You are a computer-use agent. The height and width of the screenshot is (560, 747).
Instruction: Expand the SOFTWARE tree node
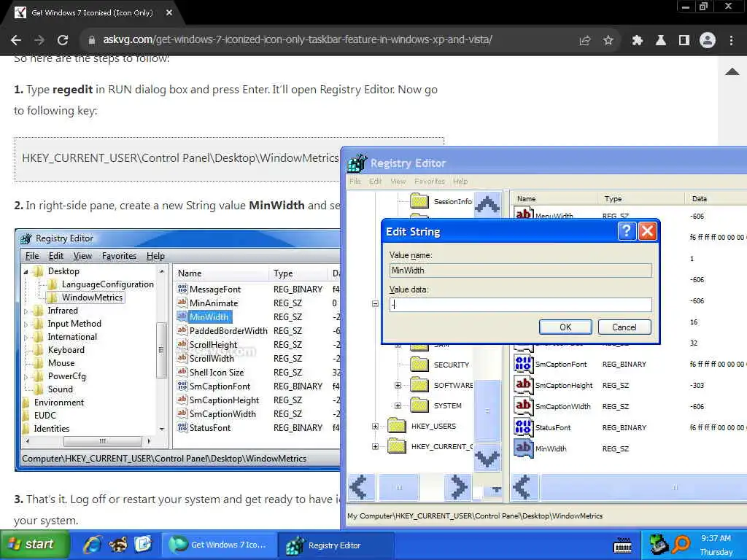click(398, 385)
